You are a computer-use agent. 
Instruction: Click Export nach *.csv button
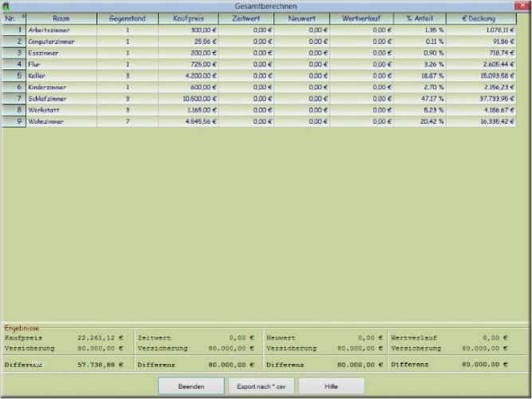[262, 386]
